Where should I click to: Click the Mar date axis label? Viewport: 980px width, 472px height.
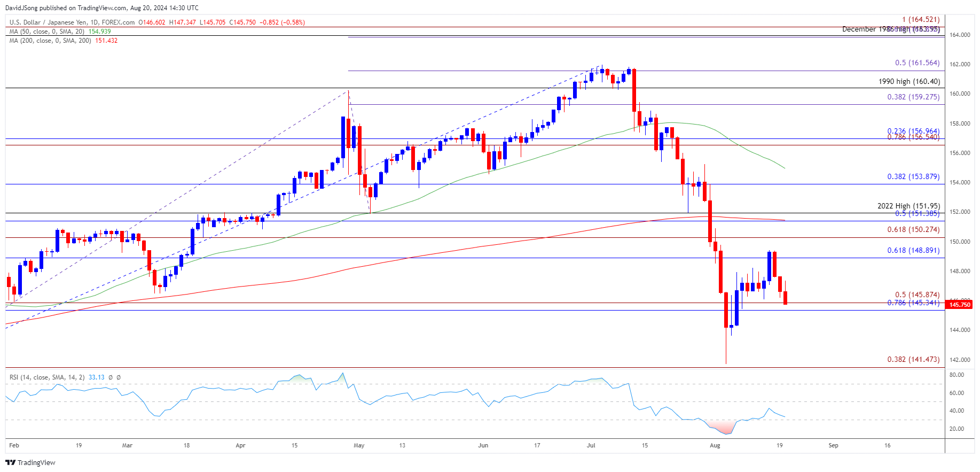127,445
